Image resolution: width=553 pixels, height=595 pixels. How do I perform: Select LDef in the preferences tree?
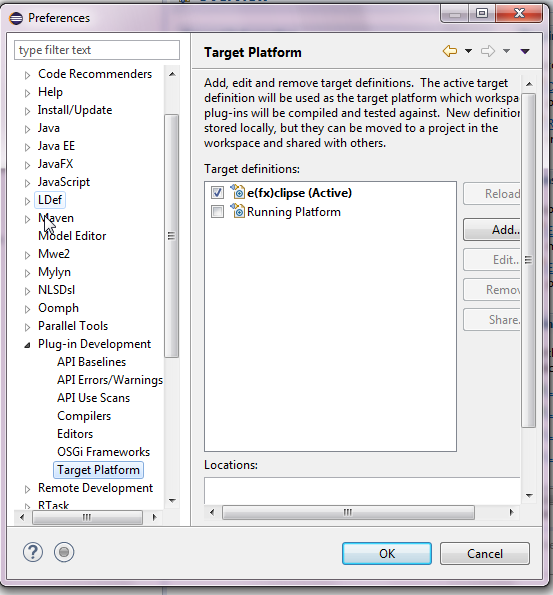point(50,200)
